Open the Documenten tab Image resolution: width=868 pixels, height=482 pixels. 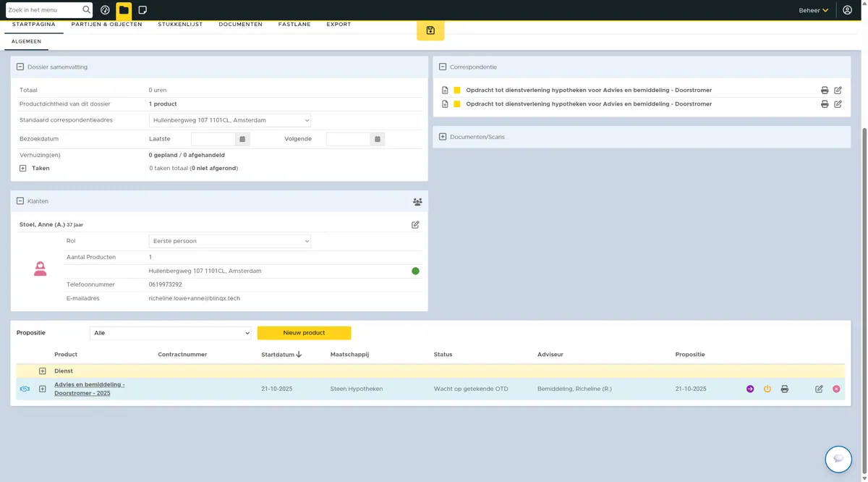(x=240, y=25)
